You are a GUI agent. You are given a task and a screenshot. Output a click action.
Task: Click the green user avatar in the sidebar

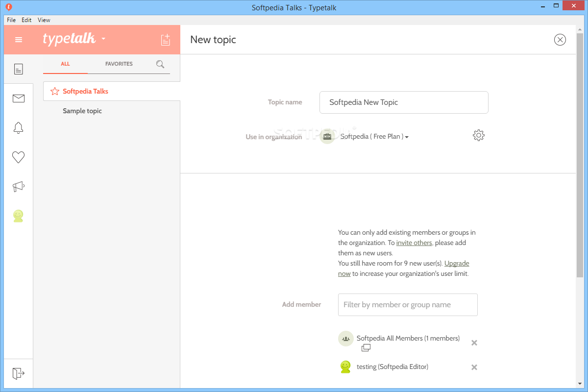click(19, 216)
